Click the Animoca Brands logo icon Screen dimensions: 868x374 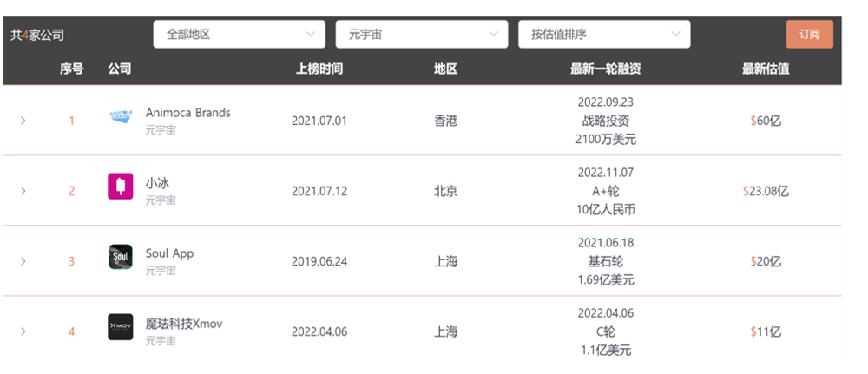click(x=120, y=116)
